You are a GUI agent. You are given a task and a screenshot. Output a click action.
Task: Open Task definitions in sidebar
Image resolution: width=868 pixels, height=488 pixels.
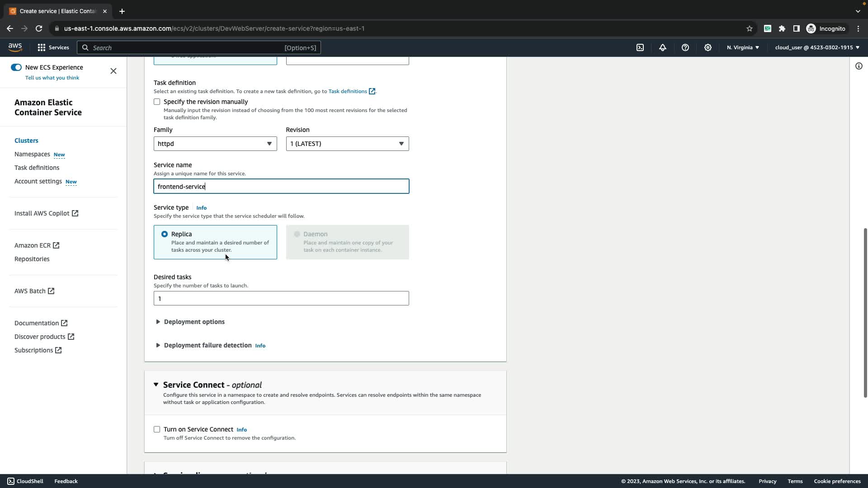tap(37, 168)
